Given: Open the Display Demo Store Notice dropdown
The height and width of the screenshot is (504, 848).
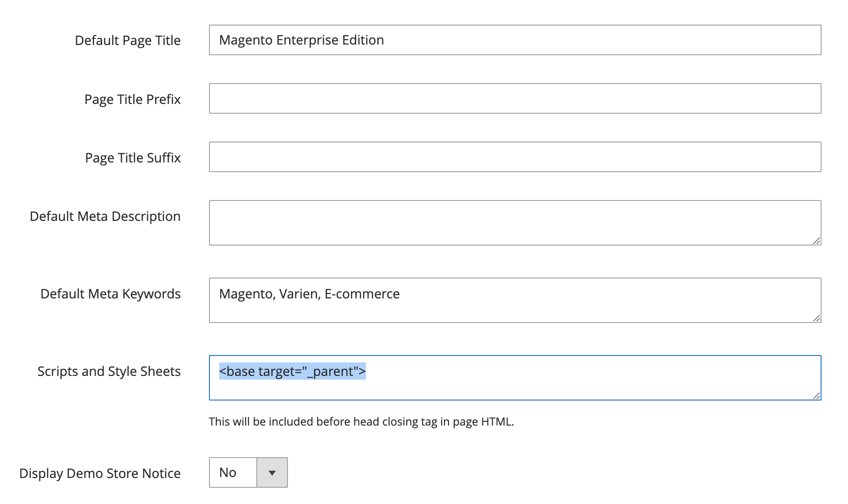Looking at the screenshot, I should pos(248,472).
